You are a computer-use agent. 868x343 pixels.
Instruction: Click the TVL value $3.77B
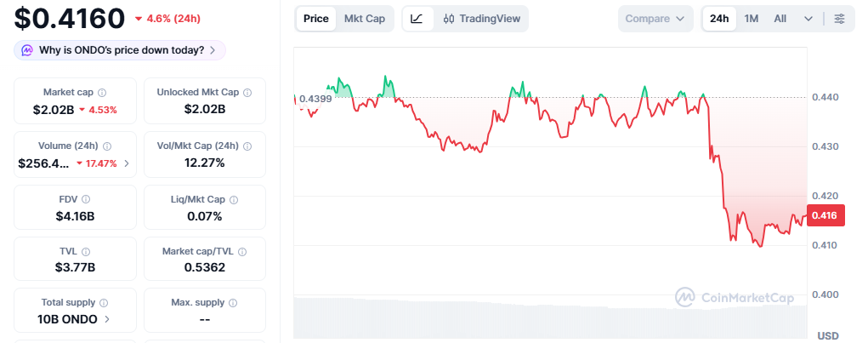pyautogui.click(x=76, y=267)
